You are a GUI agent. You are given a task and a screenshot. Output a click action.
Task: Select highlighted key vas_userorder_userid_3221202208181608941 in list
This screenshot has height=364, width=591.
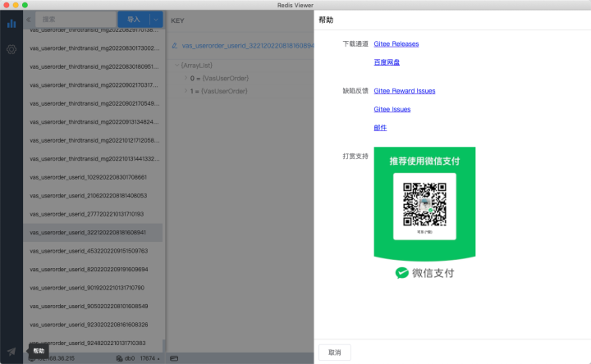click(x=93, y=232)
